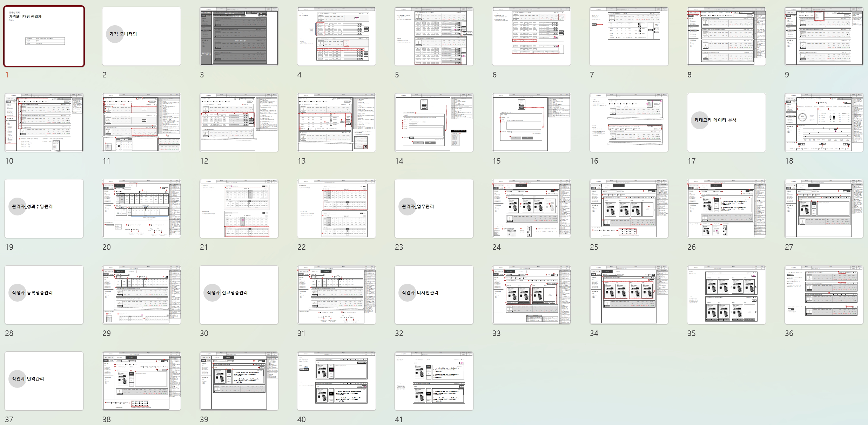This screenshot has height=425, width=868.
Task: Click slide 7 thumbnail
Action: 629,36
